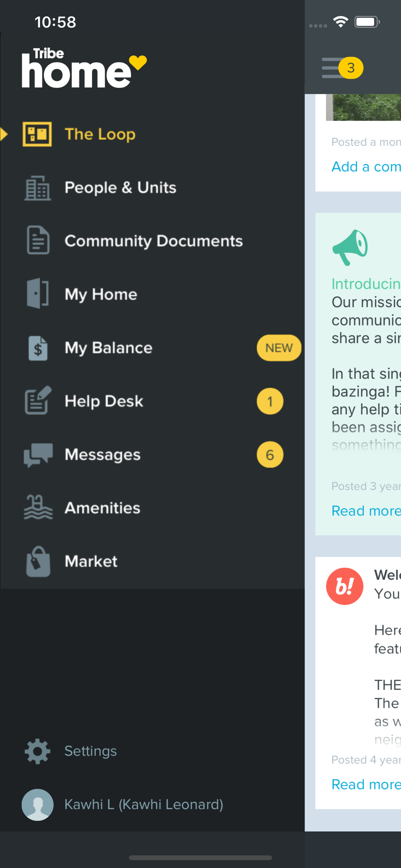Tap the hamburger menu icon
This screenshot has width=401, height=868.
click(x=333, y=68)
